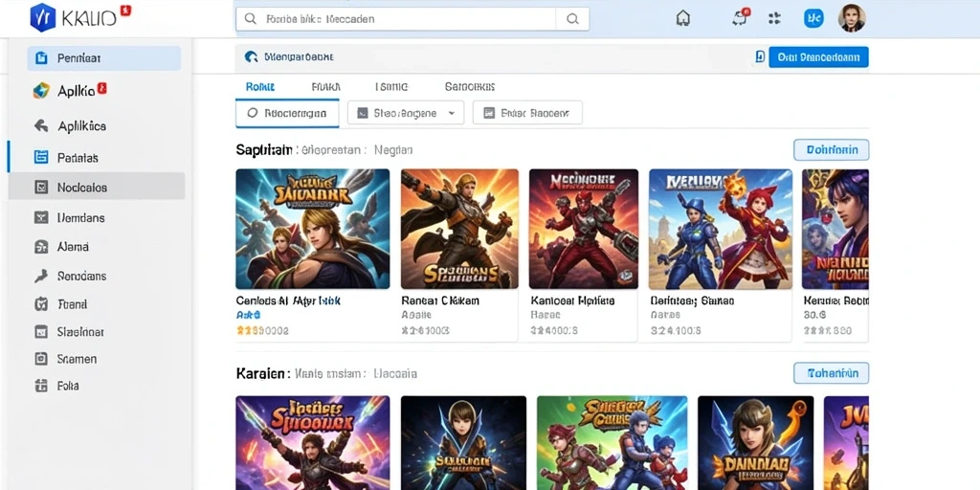
Task: Switch to the Sancoikas tab
Action: pyautogui.click(x=469, y=87)
